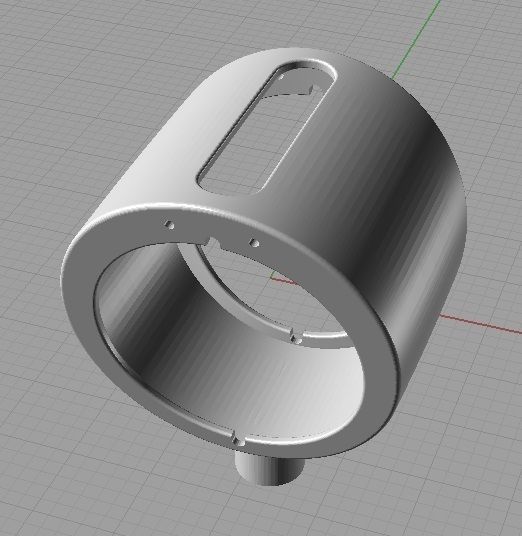Click the oblong slot cutout in the housing
The image size is (522, 536).
pos(266,129)
